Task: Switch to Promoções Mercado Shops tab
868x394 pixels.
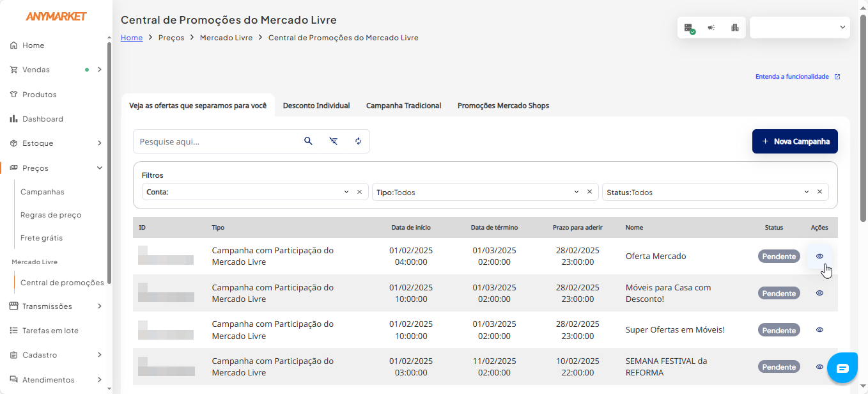Action: pyautogui.click(x=503, y=106)
